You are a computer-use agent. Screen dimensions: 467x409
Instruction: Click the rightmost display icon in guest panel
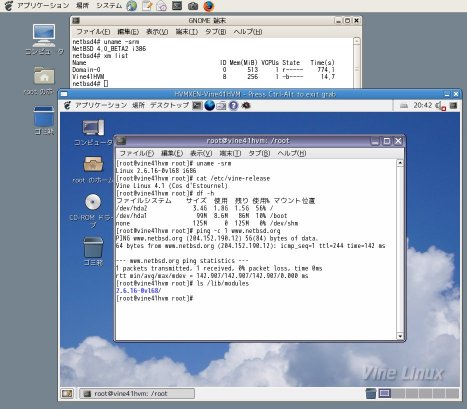(x=453, y=106)
